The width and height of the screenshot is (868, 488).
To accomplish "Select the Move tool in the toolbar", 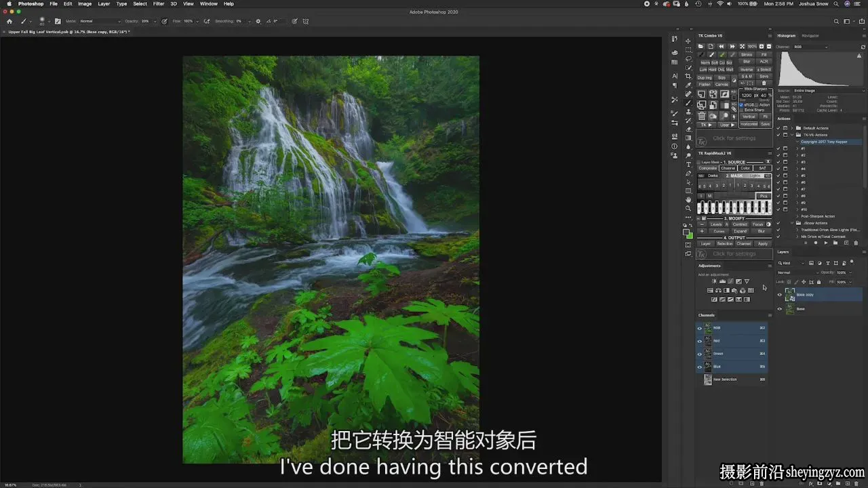I will pyautogui.click(x=688, y=41).
